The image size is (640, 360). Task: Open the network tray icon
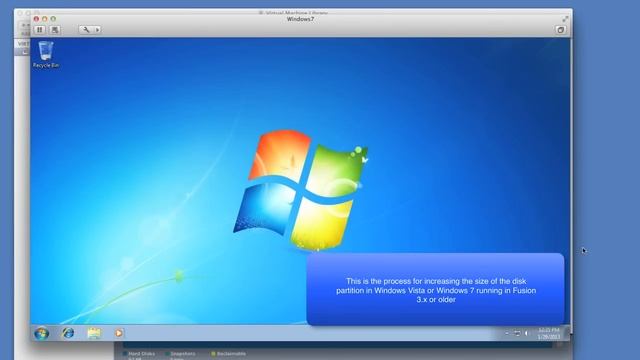(517, 333)
